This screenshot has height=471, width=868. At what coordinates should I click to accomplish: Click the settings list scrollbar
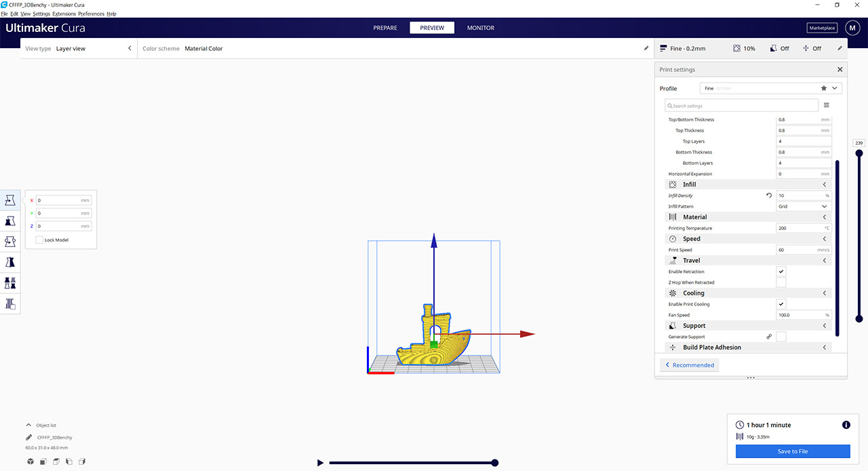837,248
